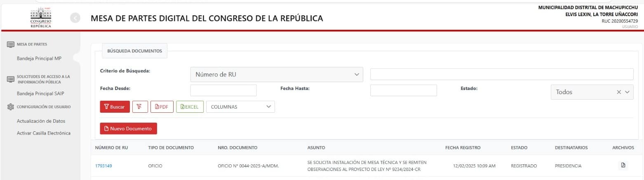The image size is (644, 180).
Task: Click the OFICIO document type cell
Action: (x=155, y=166)
